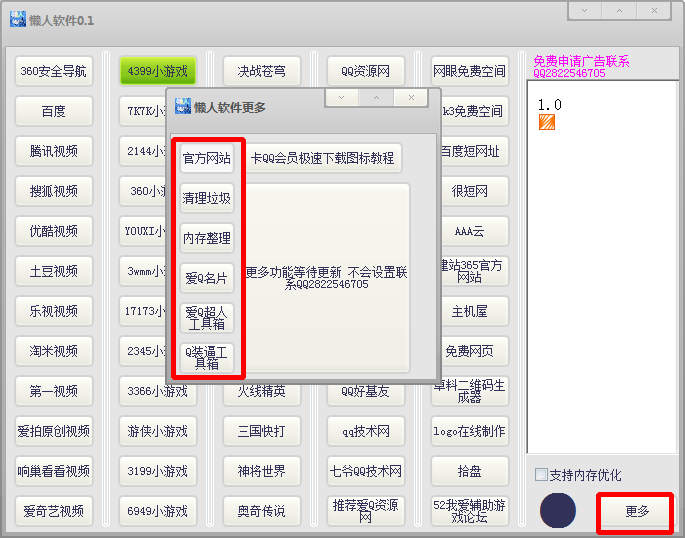Launch 爱奇艺视频 button
The height and width of the screenshot is (538, 685).
[x=54, y=511]
